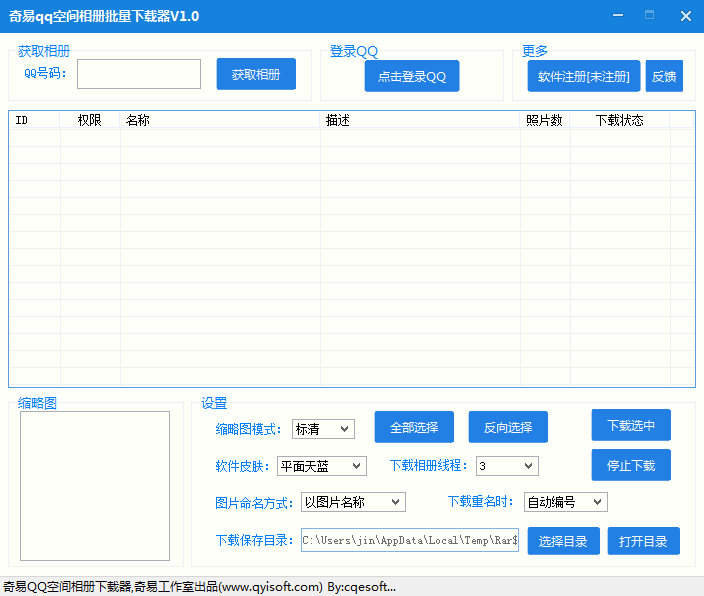The width and height of the screenshot is (704, 596).
Task: Click the 停止下载 button
Action: tap(631, 465)
